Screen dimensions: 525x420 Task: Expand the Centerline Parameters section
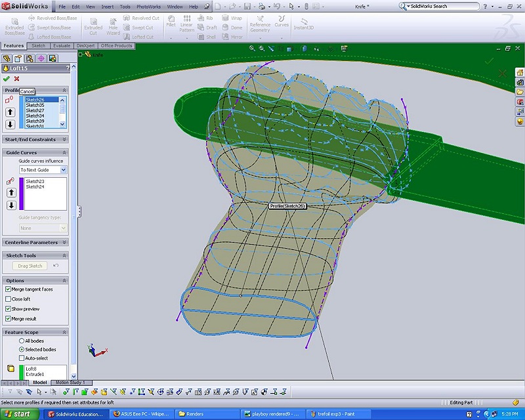point(64,242)
